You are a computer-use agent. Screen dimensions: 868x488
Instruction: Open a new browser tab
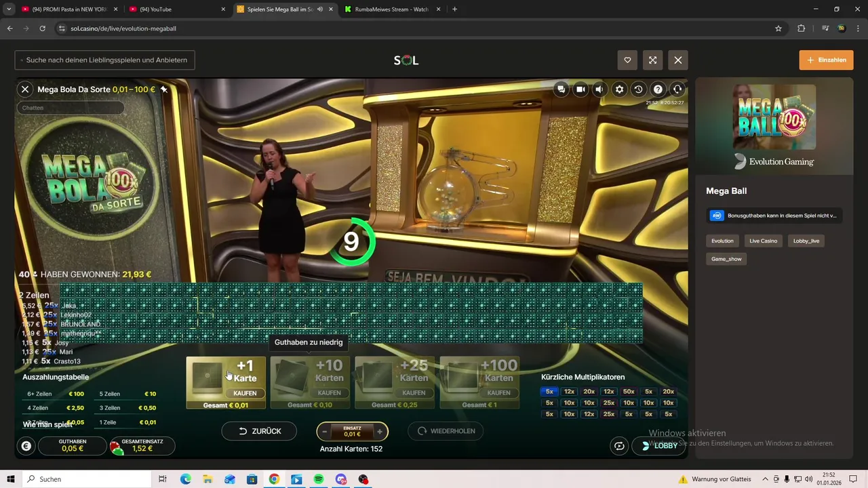click(x=454, y=9)
